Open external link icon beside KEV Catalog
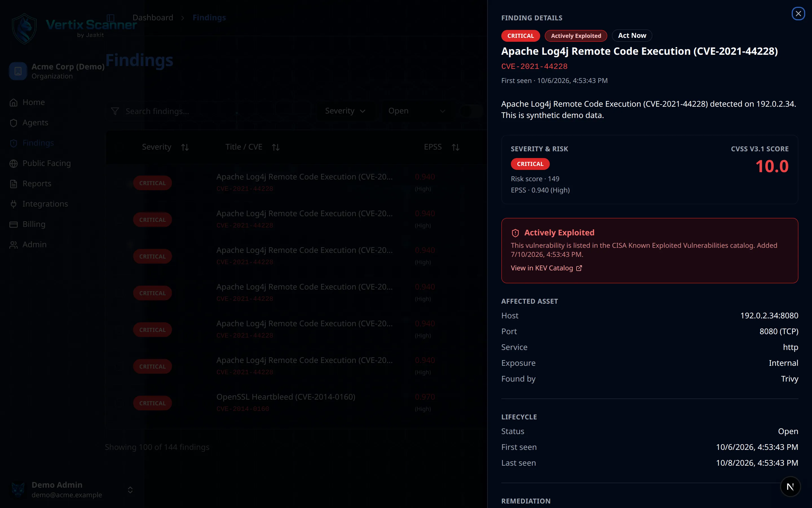812x508 pixels. click(x=579, y=268)
